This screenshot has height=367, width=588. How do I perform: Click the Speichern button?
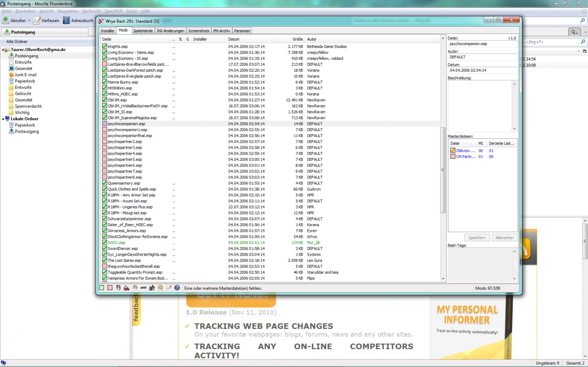pos(477,238)
